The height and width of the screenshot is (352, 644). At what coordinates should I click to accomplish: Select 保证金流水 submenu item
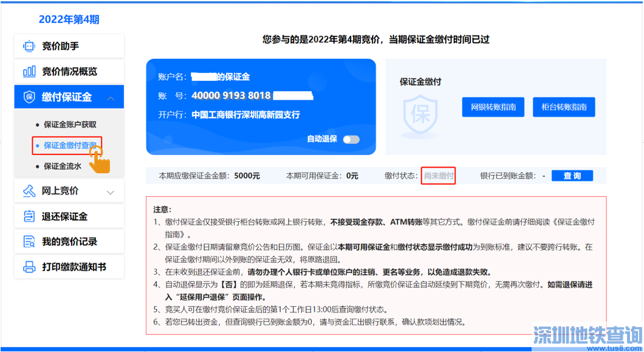click(x=63, y=166)
